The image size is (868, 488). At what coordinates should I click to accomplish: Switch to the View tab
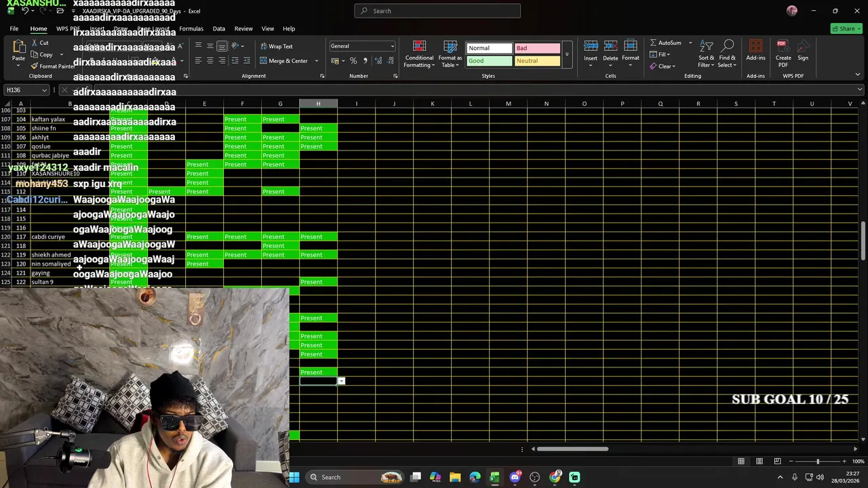pyautogui.click(x=268, y=28)
